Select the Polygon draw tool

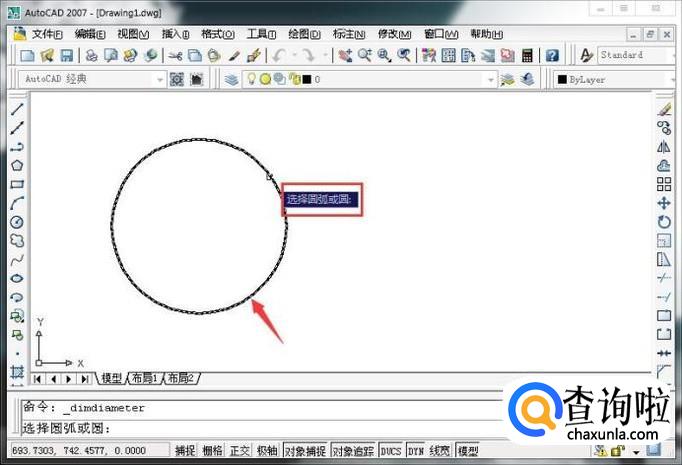(x=17, y=165)
